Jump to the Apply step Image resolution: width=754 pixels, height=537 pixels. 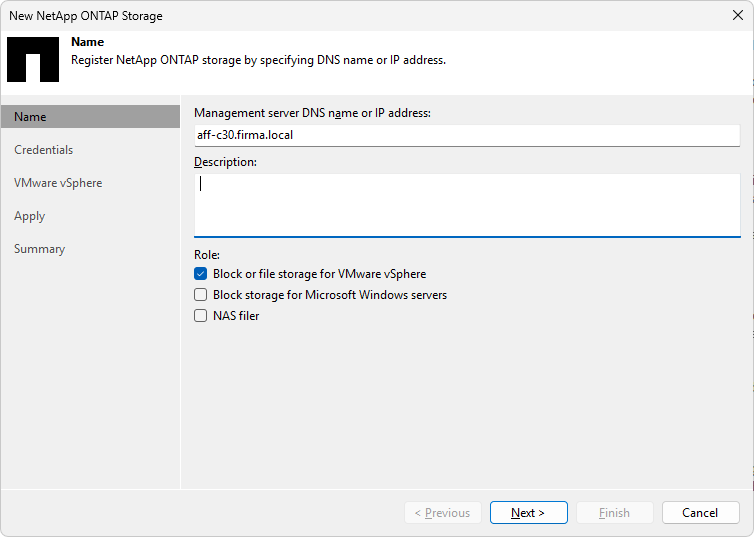[29, 216]
